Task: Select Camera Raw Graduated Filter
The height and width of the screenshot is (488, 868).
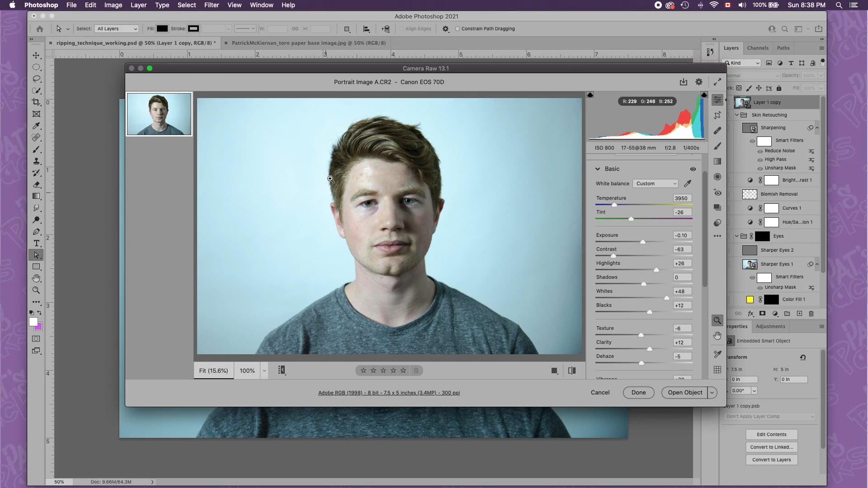Action: pyautogui.click(x=717, y=161)
